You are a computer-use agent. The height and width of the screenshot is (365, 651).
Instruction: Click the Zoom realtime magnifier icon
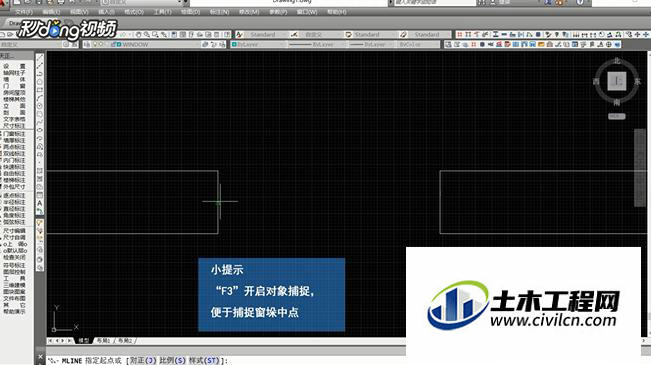click(x=147, y=34)
